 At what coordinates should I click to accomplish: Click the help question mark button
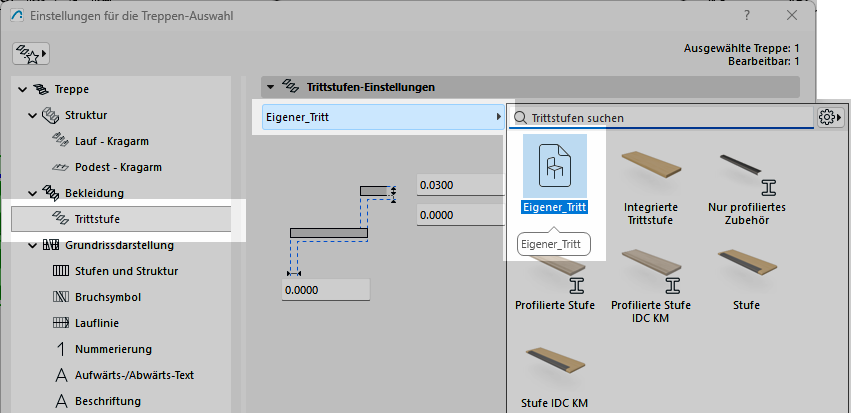click(x=746, y=15)
